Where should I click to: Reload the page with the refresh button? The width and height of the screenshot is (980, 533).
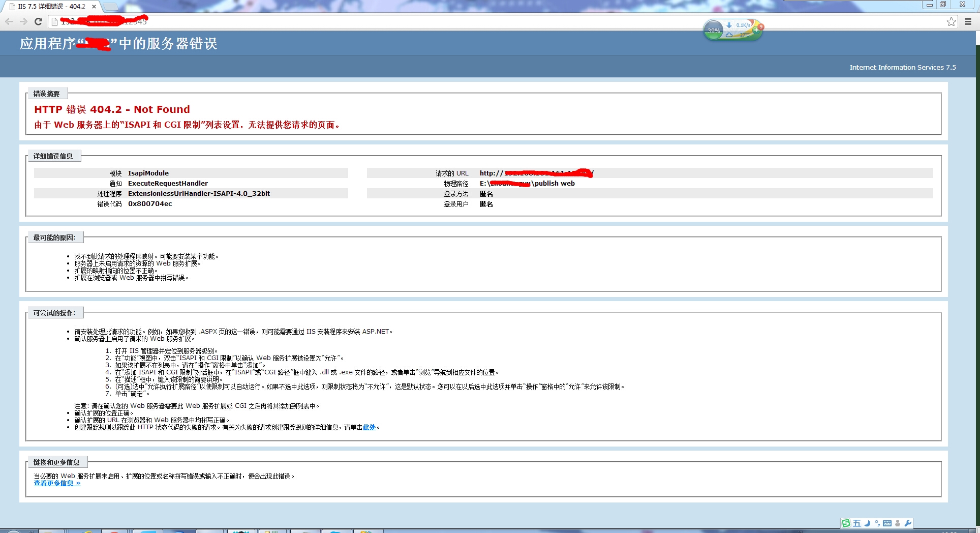tap(38, 21)
